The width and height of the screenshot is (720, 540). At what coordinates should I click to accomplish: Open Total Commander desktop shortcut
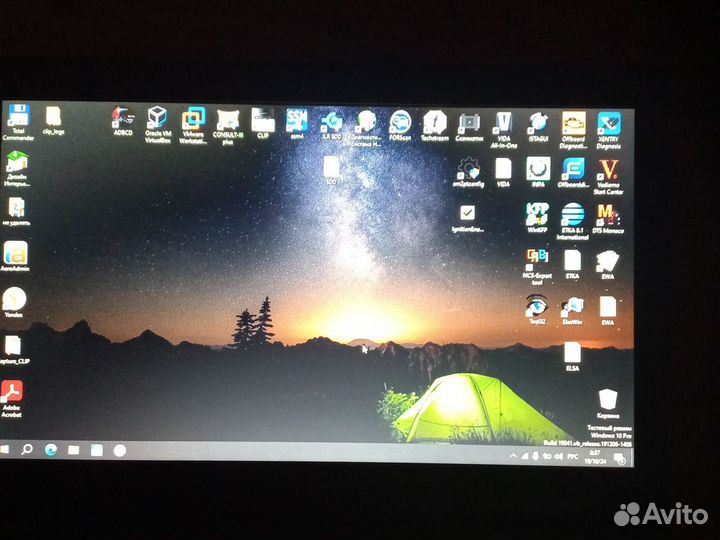point(18,118)
